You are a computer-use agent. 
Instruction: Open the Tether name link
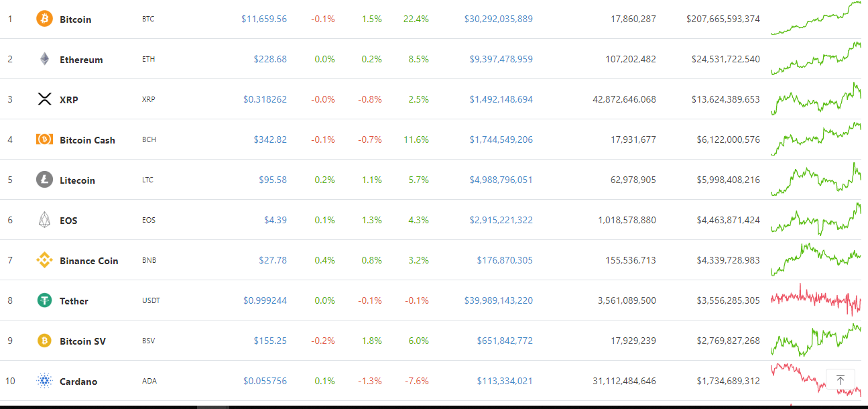tap(74, 301)
